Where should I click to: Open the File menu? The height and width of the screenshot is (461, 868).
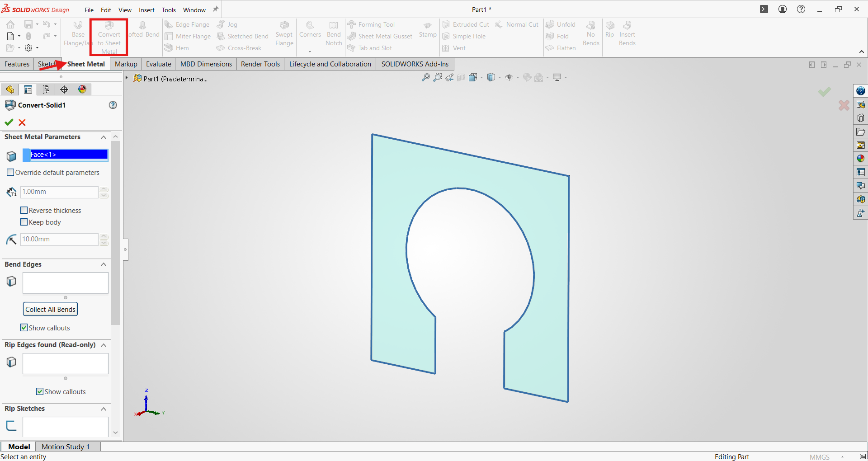pyautogui.click(x=89, y=10)
